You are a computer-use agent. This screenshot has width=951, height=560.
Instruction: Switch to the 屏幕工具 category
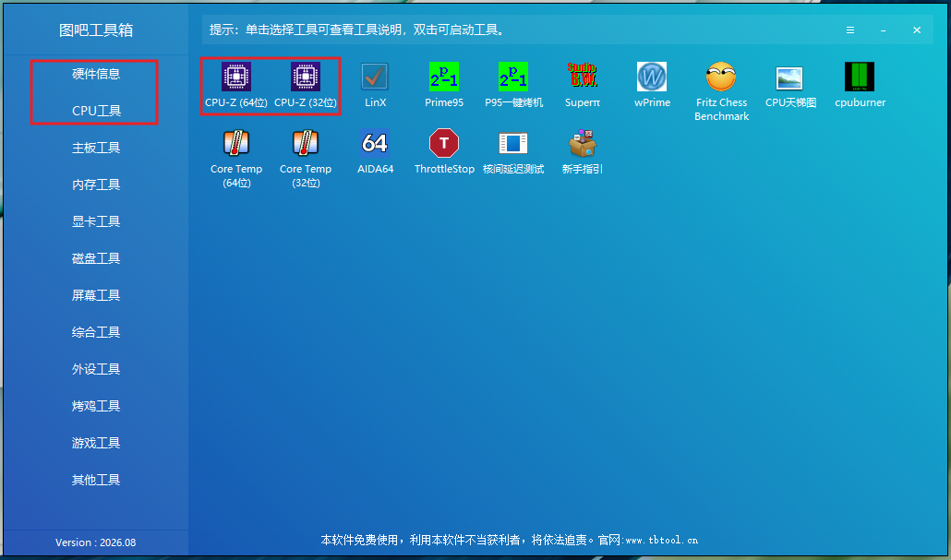tap(96, 296)
